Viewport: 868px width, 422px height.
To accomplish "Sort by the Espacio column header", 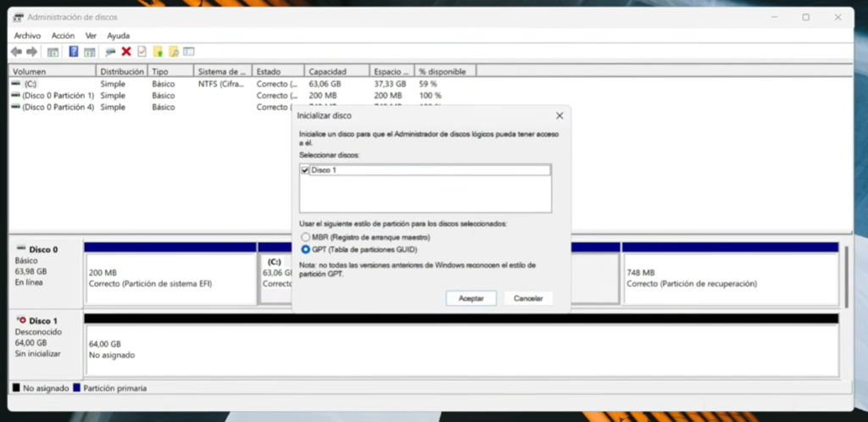I will [392, 71].
